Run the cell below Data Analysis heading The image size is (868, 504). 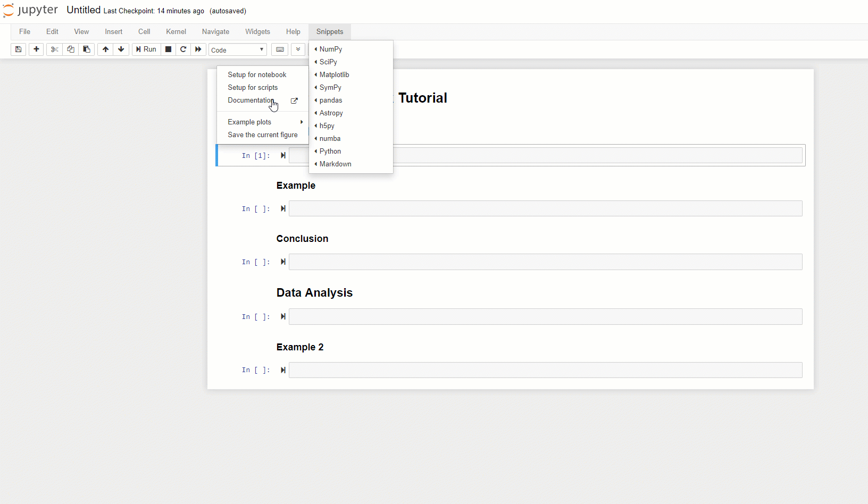coord(283,316)
